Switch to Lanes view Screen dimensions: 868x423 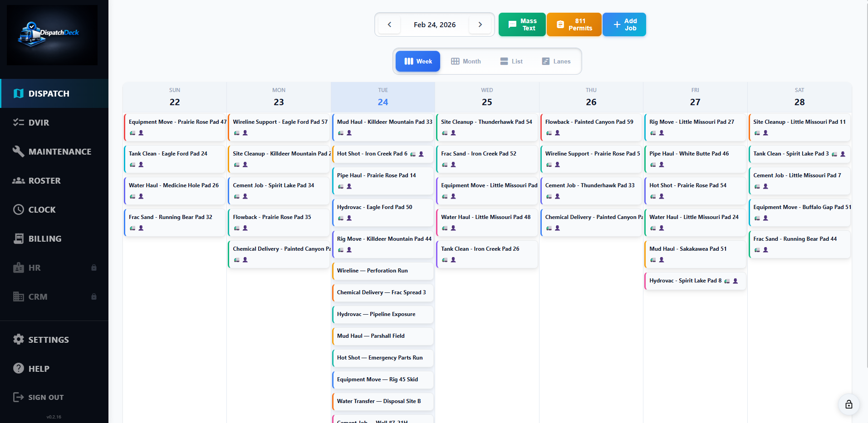pyautogui.click(x=556, y=61)
